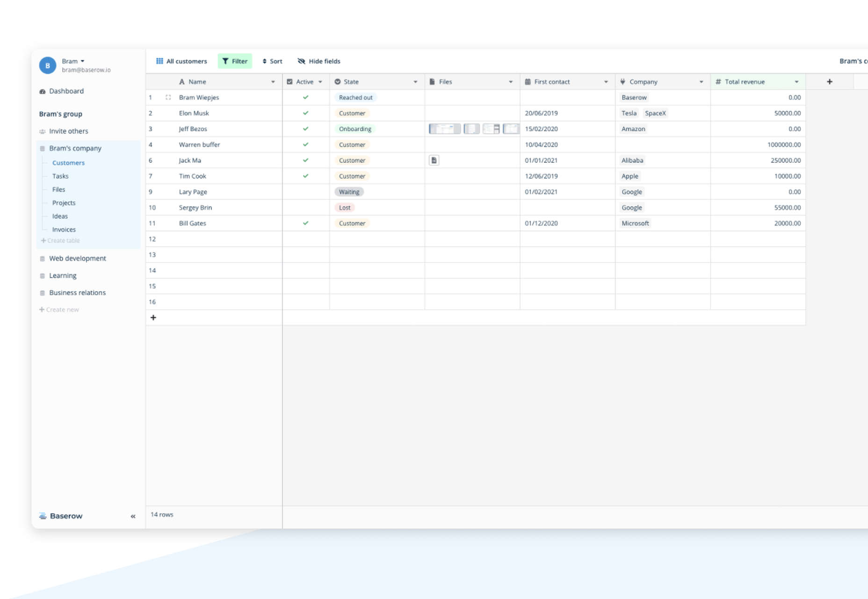Image resolution: width=868 pixels, height=599 pixels.
Task: Add new row with plus icon
Action: [x=153, y=317]
